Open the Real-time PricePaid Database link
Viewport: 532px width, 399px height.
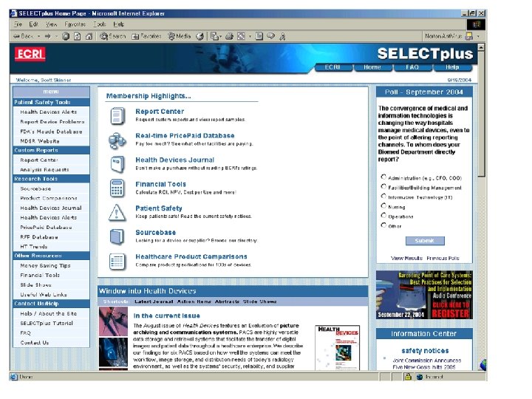click(x=185, y=136)
